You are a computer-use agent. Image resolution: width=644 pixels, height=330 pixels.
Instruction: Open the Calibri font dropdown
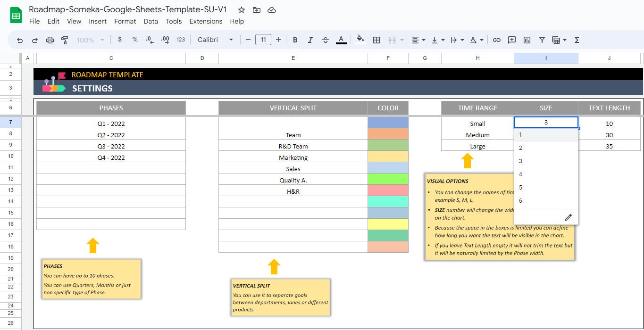[x=215, y=40]
